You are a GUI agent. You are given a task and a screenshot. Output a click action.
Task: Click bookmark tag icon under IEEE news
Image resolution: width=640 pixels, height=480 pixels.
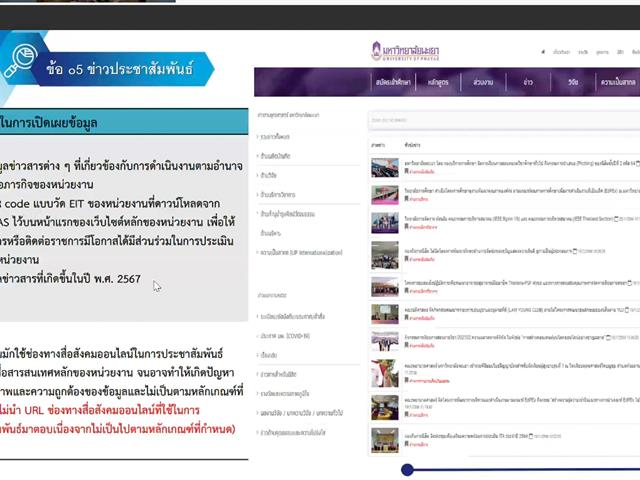point(407,226)
